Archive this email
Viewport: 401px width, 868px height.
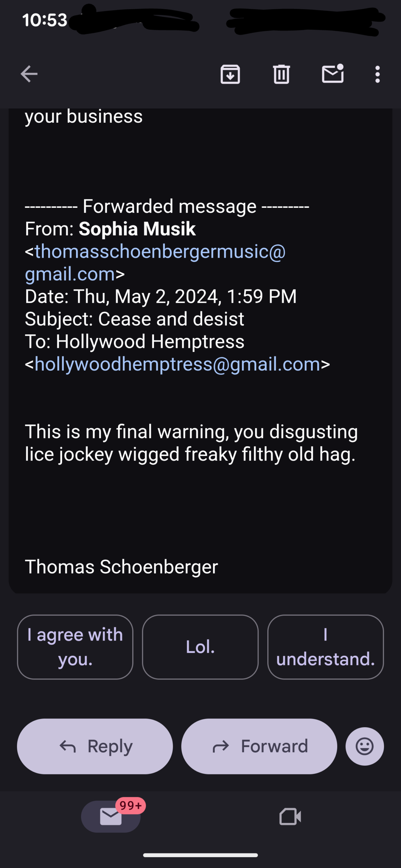(230, 74)
